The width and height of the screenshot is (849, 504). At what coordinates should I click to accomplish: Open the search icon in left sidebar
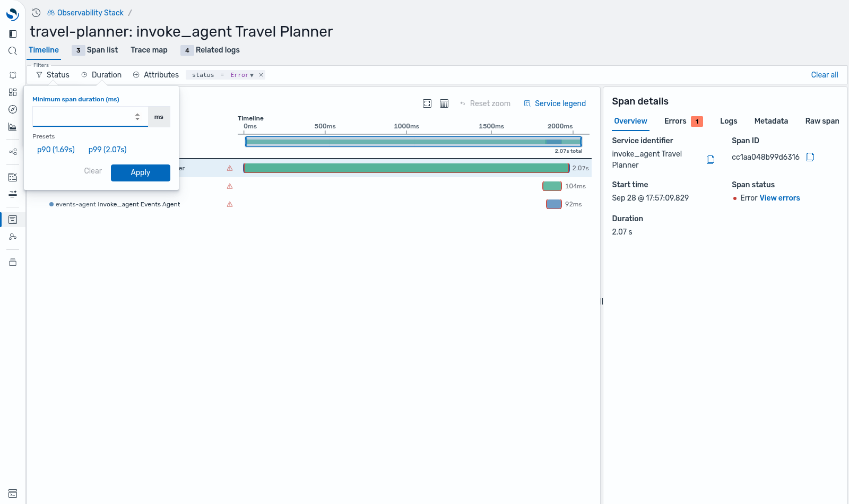[x=13, y=51]
